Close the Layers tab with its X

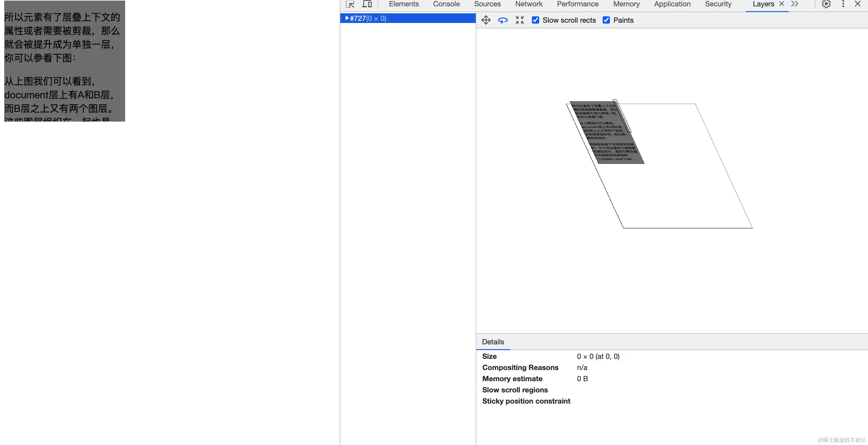coord(782,4)
